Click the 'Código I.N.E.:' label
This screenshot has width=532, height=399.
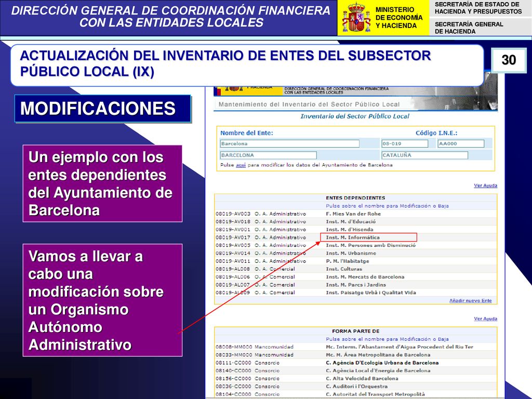point(436,133)
